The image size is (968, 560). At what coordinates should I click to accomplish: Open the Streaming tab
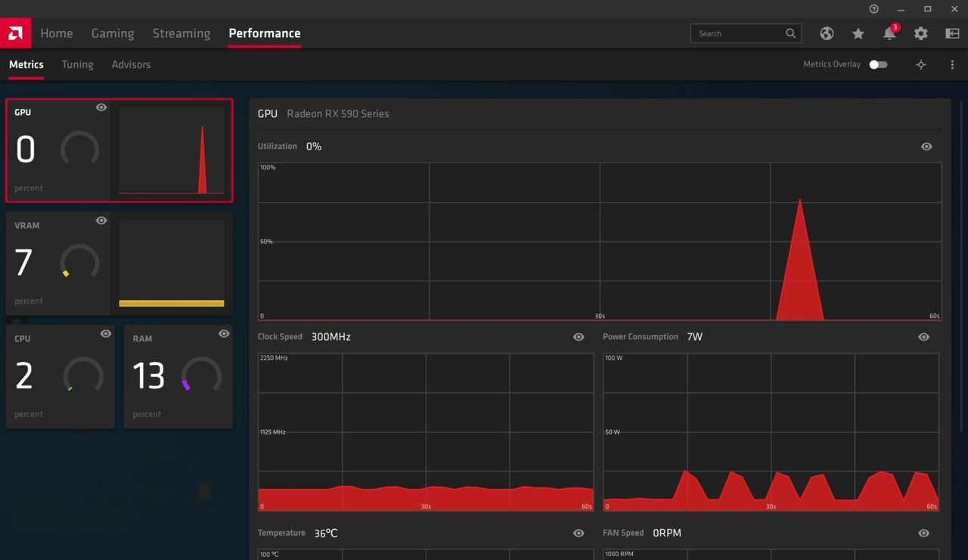[x=181, y=33]
